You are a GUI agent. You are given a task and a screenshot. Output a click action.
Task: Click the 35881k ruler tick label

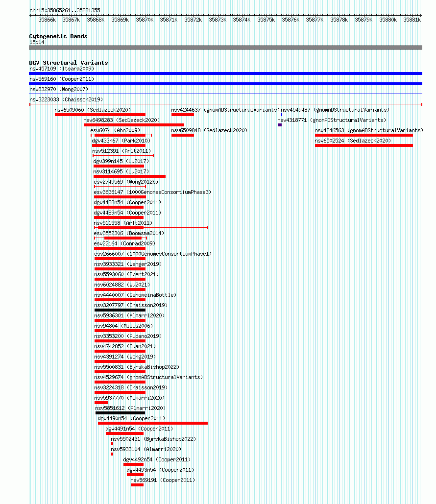[412, 20]
